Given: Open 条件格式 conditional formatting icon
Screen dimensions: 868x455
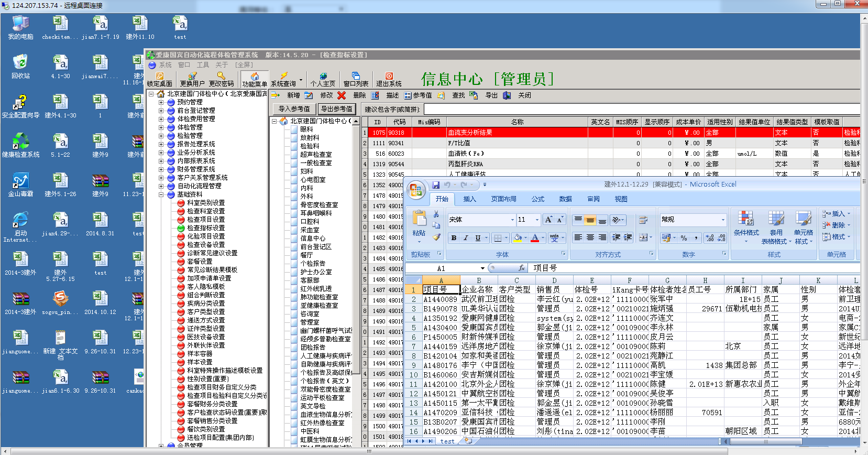Looking at the screenshot, I should [x=746, y=219].
